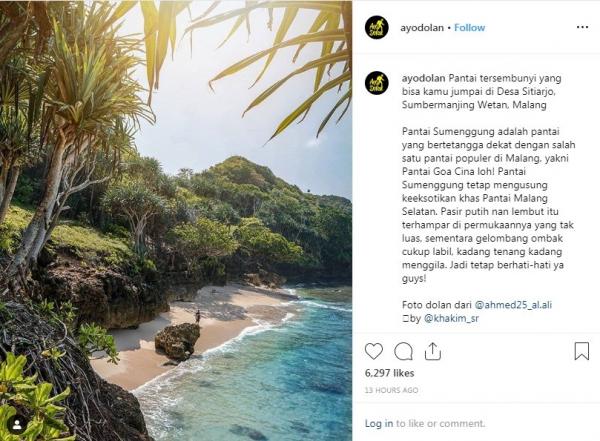Follow the ayodolan account
Viewport: 600px width, 441px height.
[x=469, y=27]
